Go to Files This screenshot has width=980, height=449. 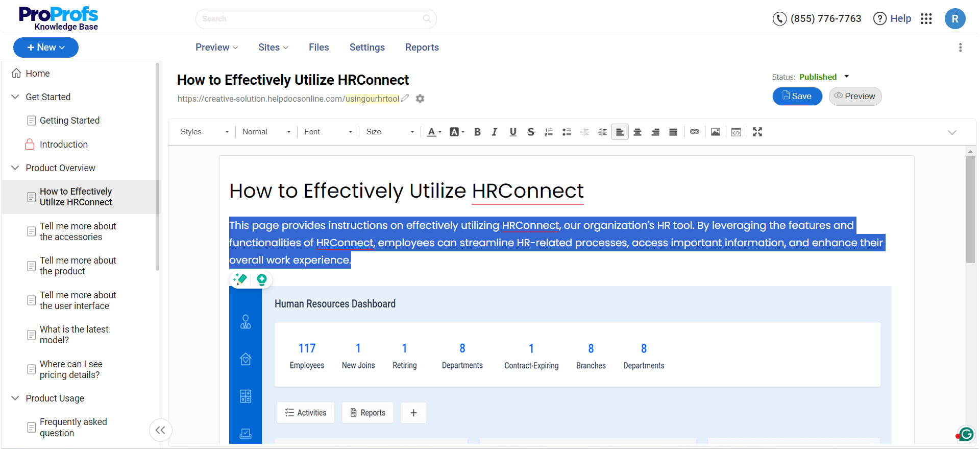[x=319, y=48]
